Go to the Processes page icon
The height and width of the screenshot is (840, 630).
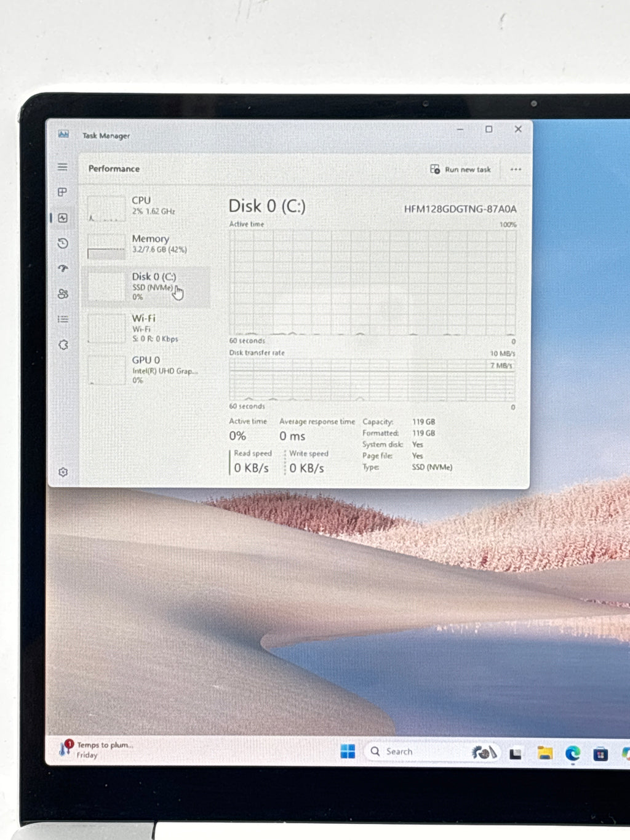63,192
